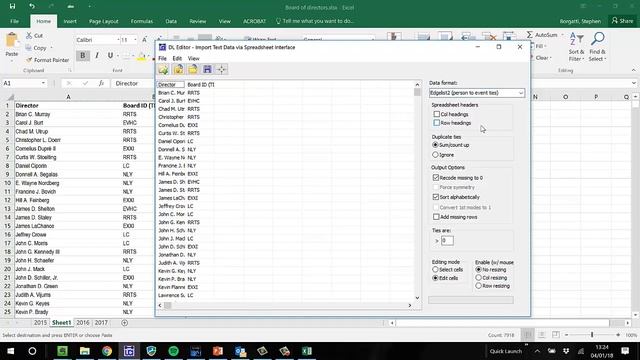
Task: Open Excel from the taskbar
Action: 307,351
